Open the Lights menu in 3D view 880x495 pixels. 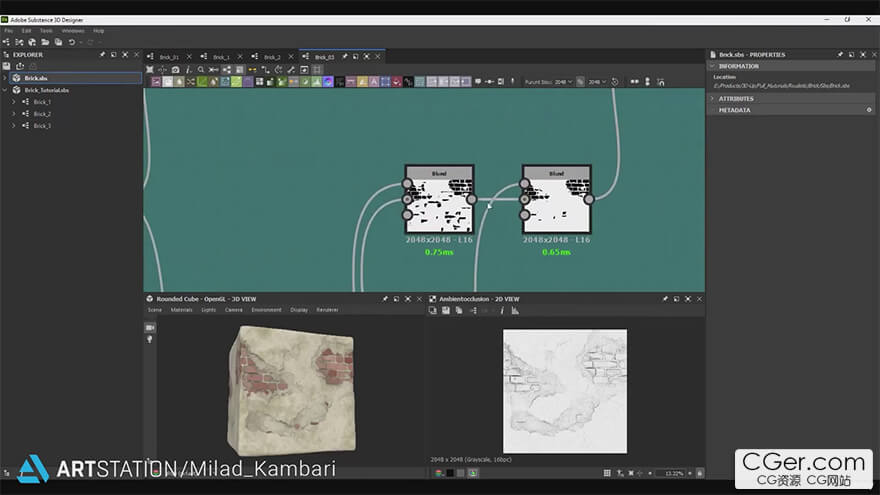(209, 310)
